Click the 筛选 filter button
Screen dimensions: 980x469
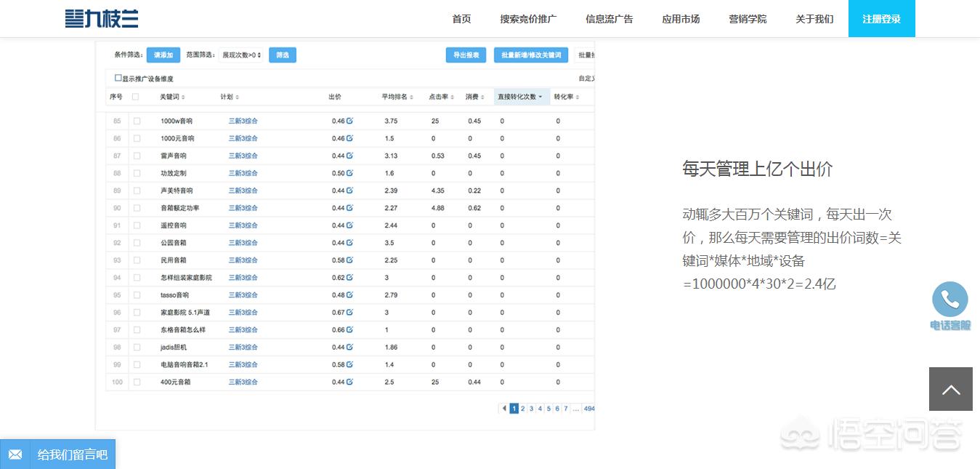pos(283,55)
